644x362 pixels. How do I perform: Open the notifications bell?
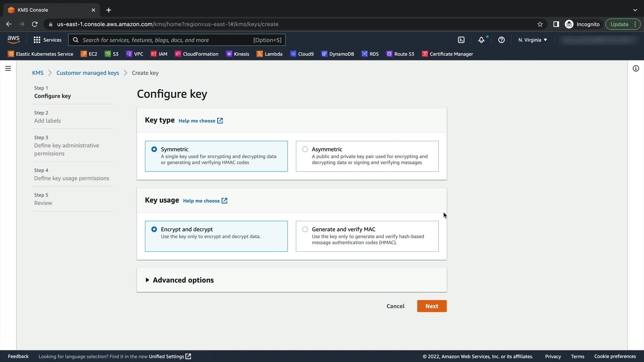(481, 40)
